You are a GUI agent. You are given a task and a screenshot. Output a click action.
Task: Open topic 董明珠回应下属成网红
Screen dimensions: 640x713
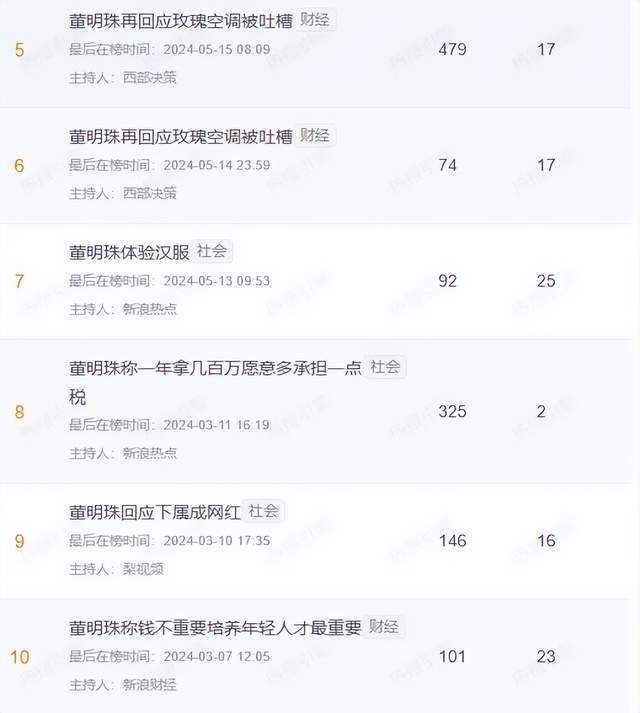[x=155, y=512]
